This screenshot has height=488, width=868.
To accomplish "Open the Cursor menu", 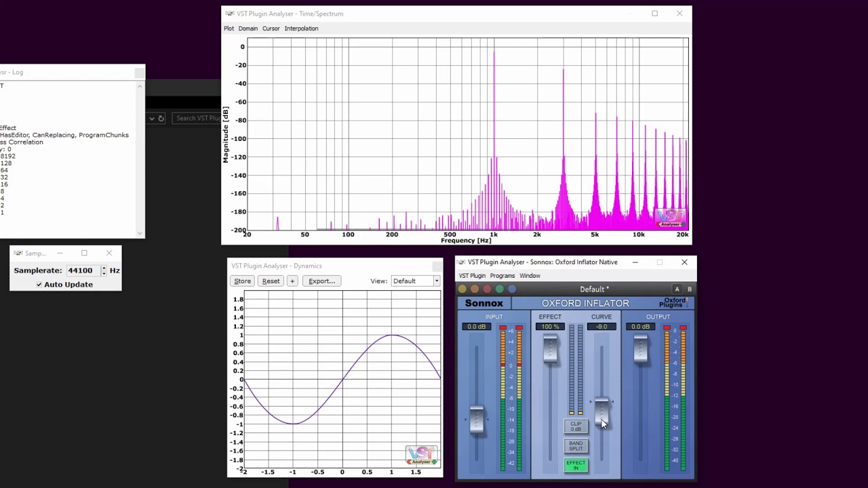I will pos(271,28).
